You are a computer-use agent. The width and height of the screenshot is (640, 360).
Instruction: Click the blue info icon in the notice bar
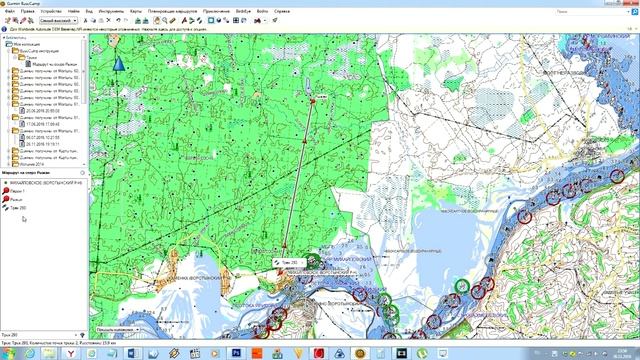click(4, 29)
